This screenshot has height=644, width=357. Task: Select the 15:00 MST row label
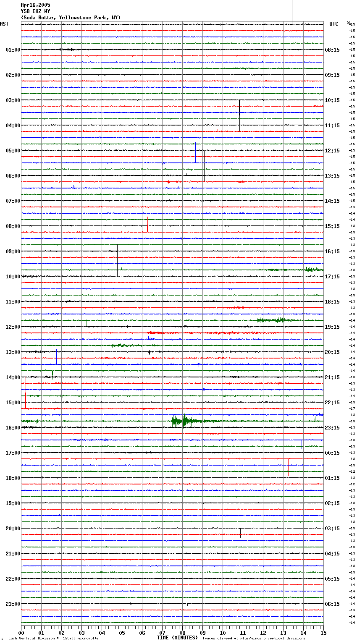point(13,403)
